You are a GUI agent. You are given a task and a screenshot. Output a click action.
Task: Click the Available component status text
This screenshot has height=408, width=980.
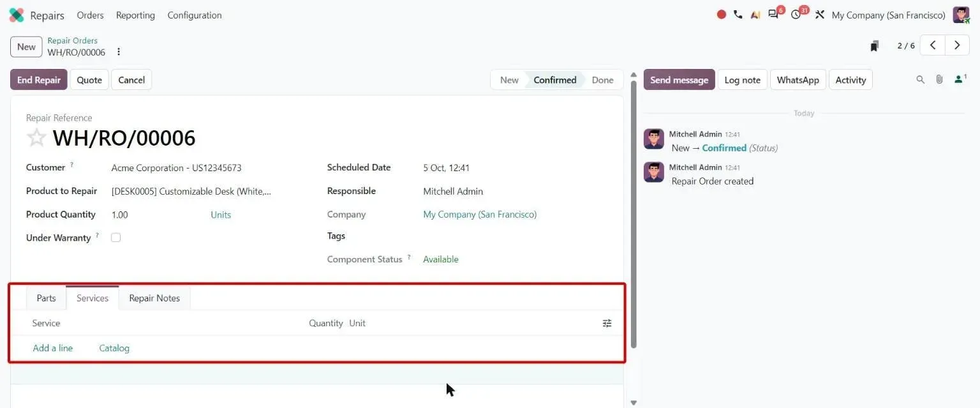coord(441,259)
